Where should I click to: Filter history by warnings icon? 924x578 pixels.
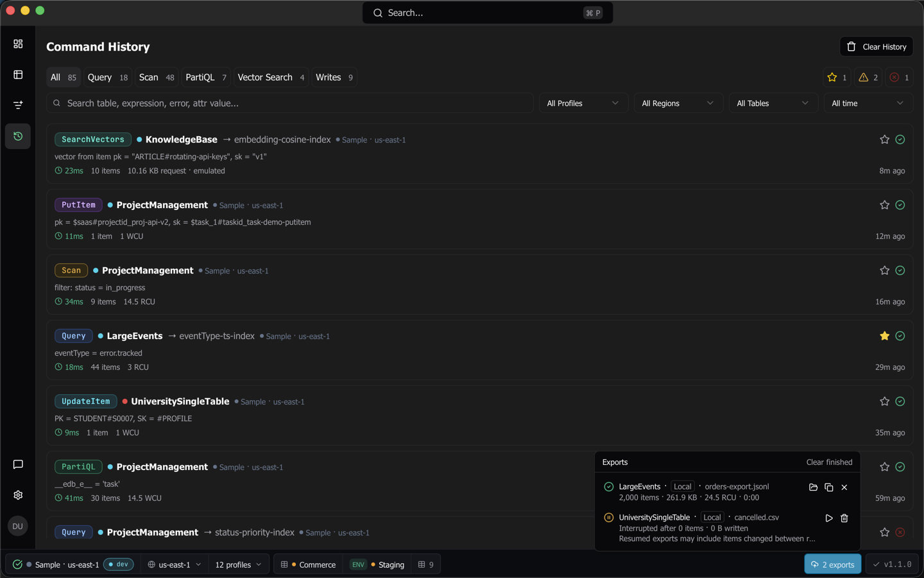pyautogui.click(x=869, y=77)
